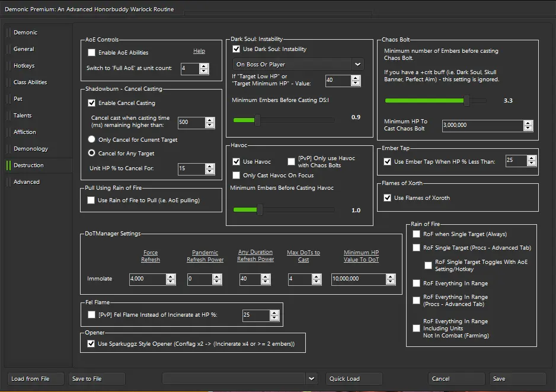Uncheck Enable Cancel Casting

click(x=91, y=103)
